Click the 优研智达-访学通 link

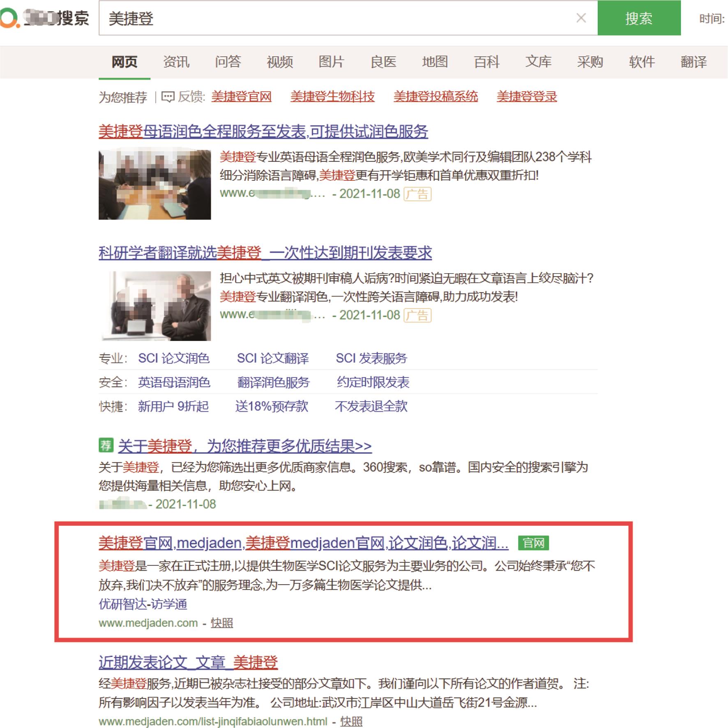143,604
